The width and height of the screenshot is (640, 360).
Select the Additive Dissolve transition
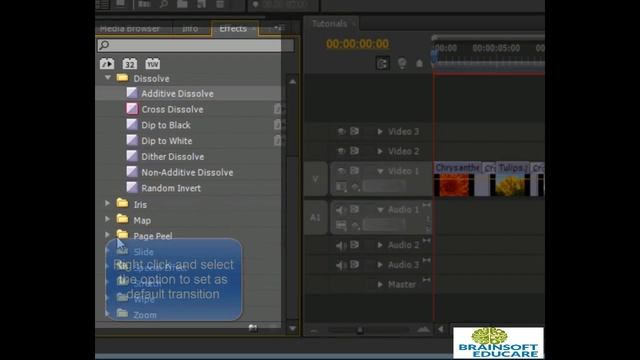click(177, 93)
